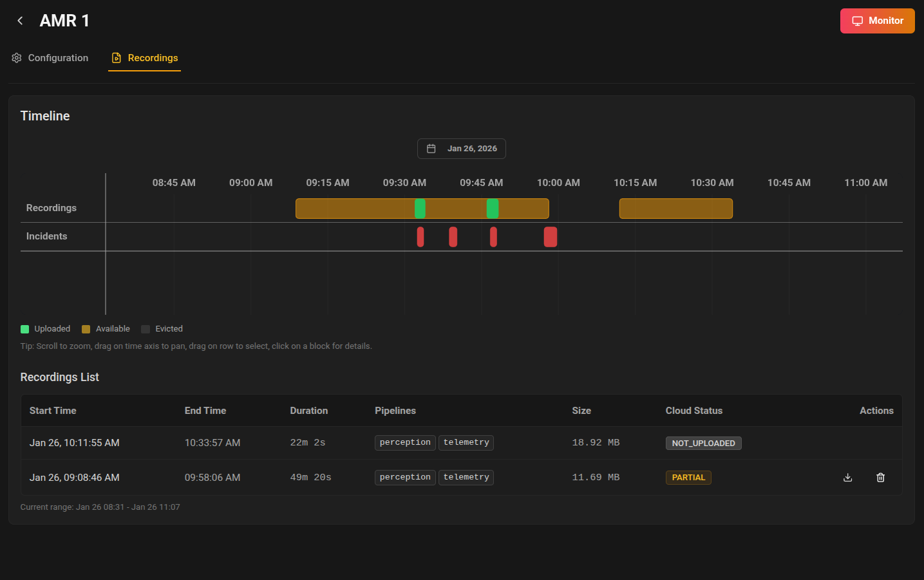Click the PARTIAL status badge
The height and width of the screenshot is (580, 924).
click(x=688, y=478)
